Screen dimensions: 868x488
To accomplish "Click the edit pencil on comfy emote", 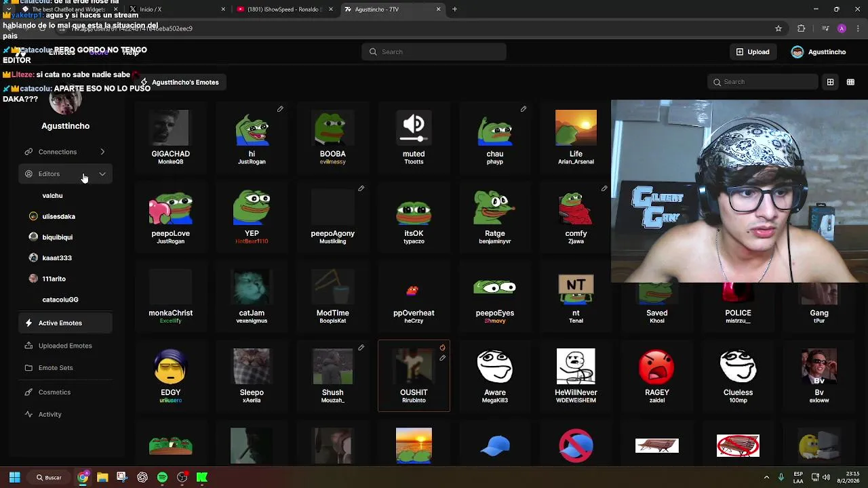I will (x=604, y=188).
